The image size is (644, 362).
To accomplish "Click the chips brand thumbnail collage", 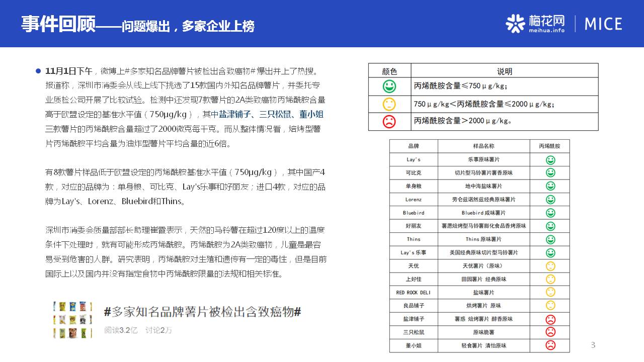I will click(73, 319).
